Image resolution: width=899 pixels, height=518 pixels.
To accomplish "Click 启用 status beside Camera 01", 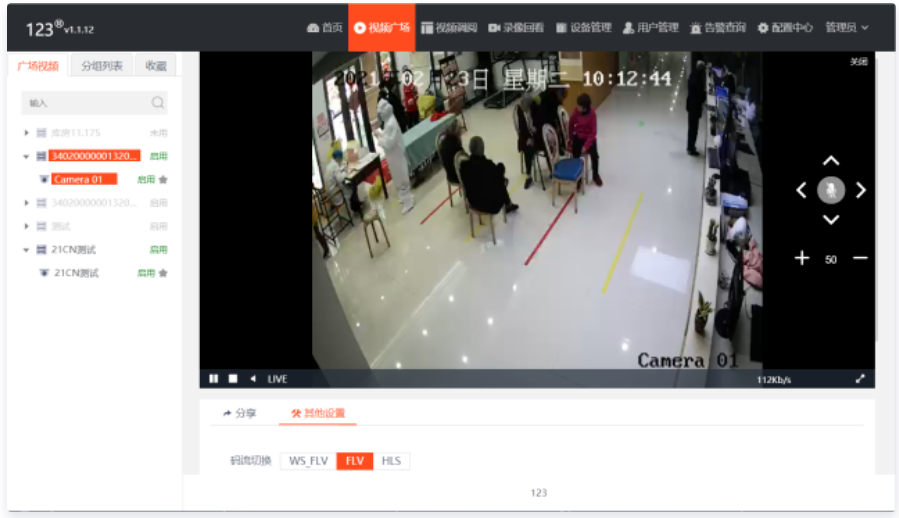I will coord(146,180).
